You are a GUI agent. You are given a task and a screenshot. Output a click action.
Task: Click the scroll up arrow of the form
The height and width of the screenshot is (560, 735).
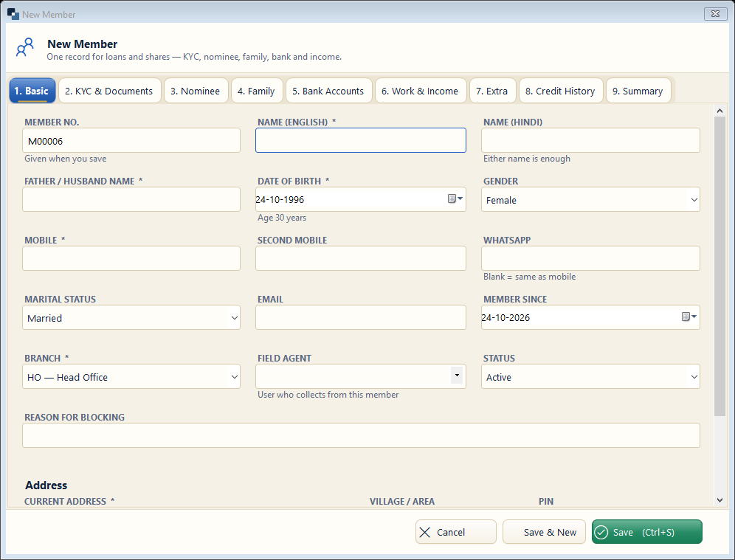coord(720,111)
